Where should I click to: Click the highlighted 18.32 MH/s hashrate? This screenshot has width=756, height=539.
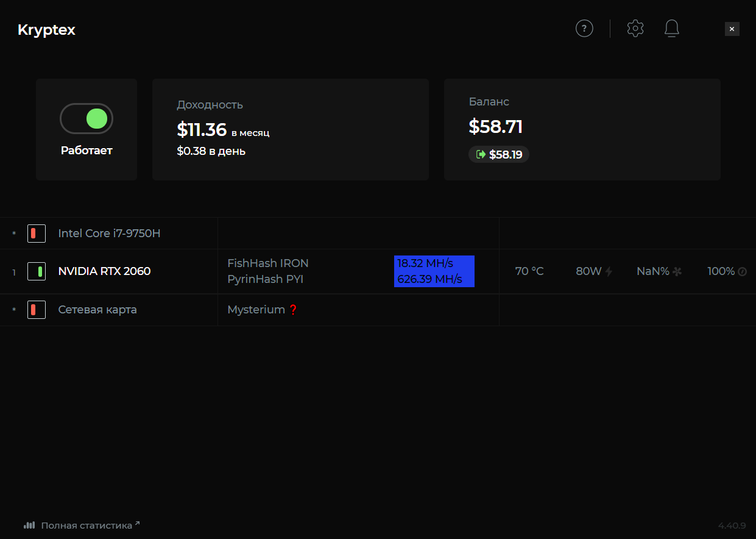pos(425,263)
